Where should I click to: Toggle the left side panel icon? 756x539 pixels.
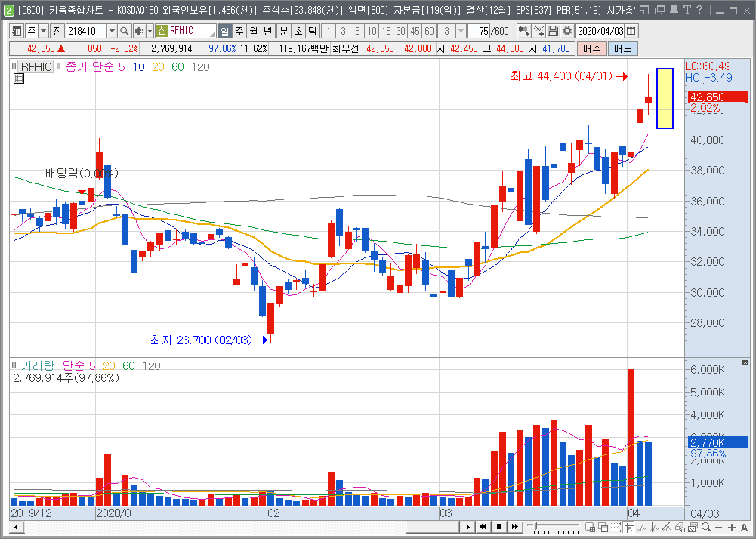point(17,32)
